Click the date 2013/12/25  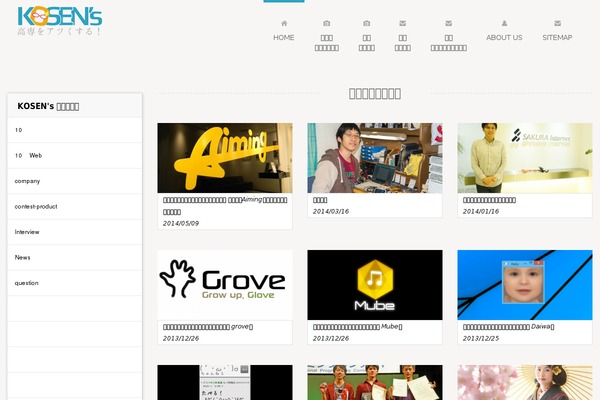(481, 338)
